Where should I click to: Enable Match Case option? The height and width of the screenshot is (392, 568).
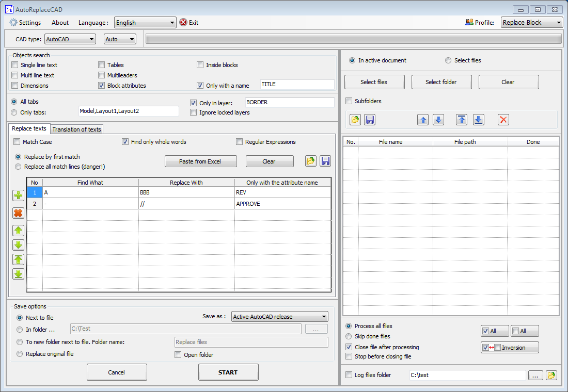pos(17,141)
